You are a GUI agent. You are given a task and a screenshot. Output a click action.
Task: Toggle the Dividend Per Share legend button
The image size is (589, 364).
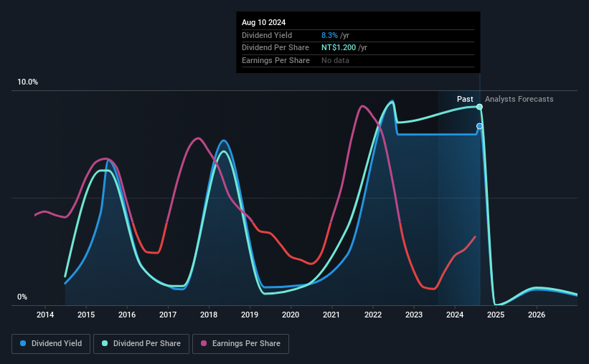click(x=141, y=344)
